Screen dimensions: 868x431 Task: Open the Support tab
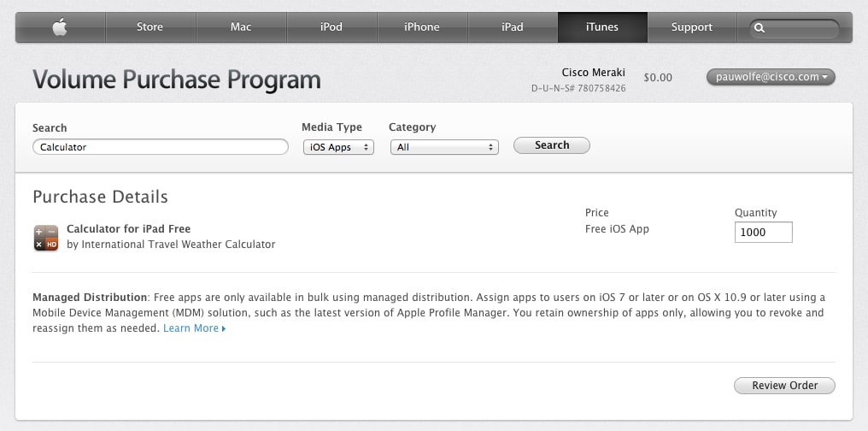point(692,27)
